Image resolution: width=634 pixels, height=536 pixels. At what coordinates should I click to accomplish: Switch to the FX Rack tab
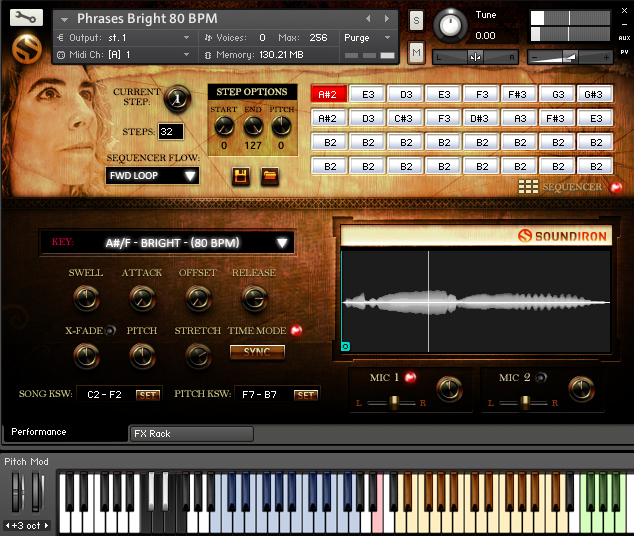[x=191, y=434]
